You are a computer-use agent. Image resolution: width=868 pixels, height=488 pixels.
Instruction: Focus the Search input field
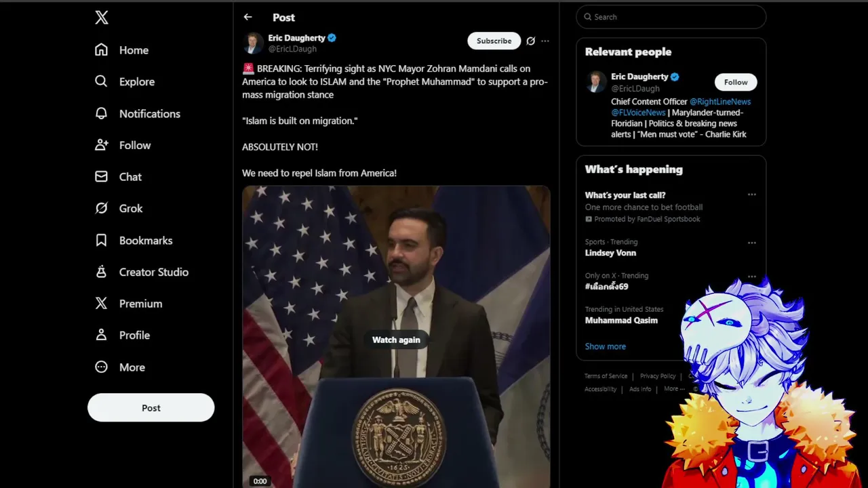(671, 17)
